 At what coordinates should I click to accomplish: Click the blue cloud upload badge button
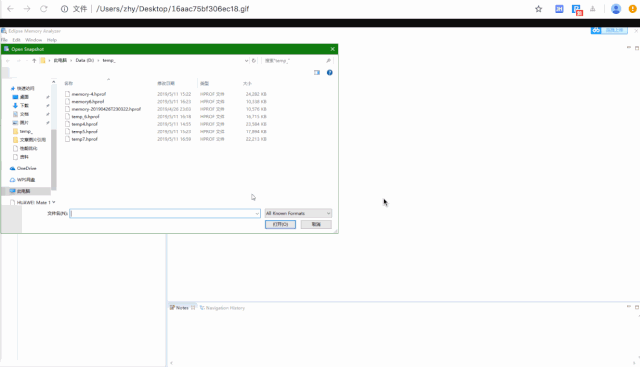click(609, 30)
